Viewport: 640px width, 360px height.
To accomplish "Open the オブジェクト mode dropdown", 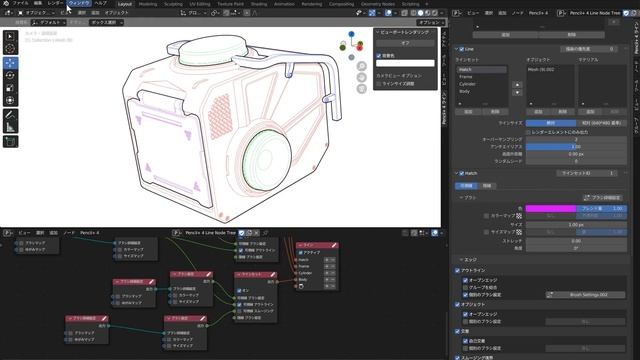I will (36, 13).
